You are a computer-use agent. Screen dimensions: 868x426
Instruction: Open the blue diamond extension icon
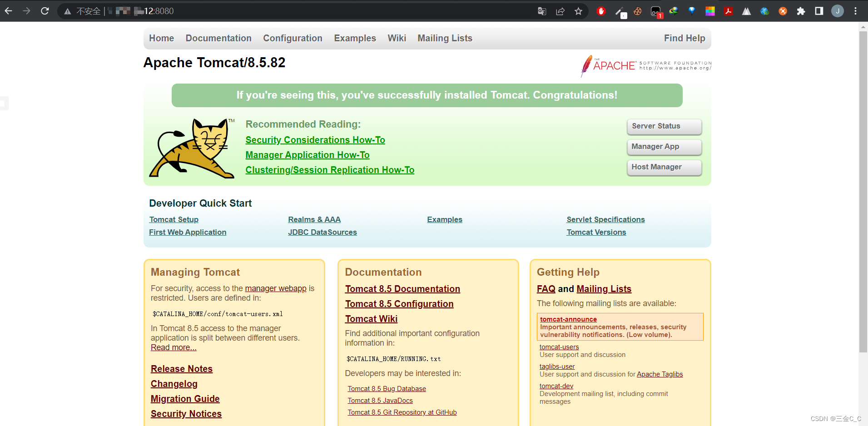[692, 11]
